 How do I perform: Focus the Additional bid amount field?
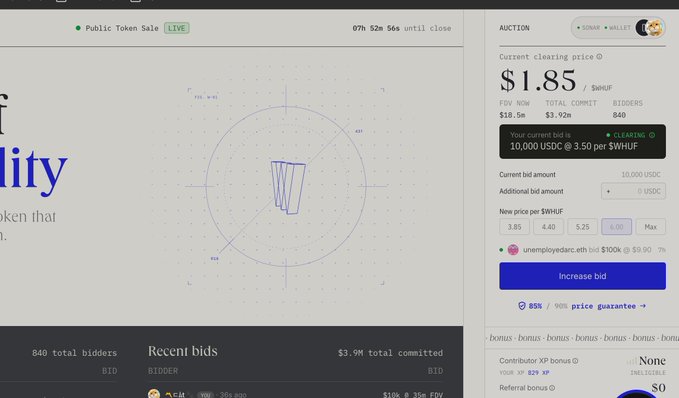[x=633, y=191]
